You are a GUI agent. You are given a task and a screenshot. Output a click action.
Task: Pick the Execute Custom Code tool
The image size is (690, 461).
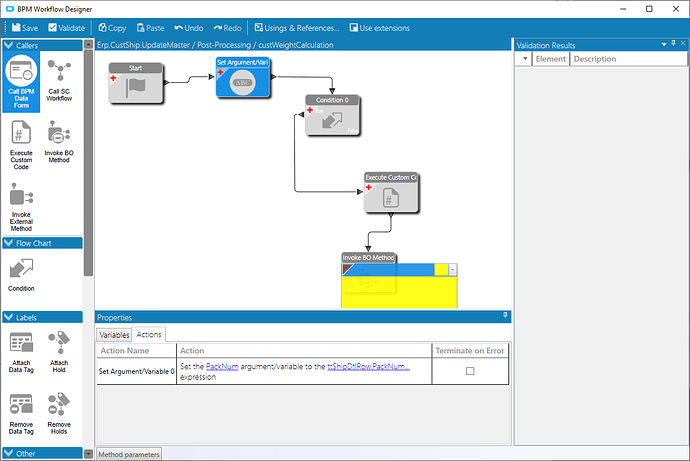coord(21,145)
